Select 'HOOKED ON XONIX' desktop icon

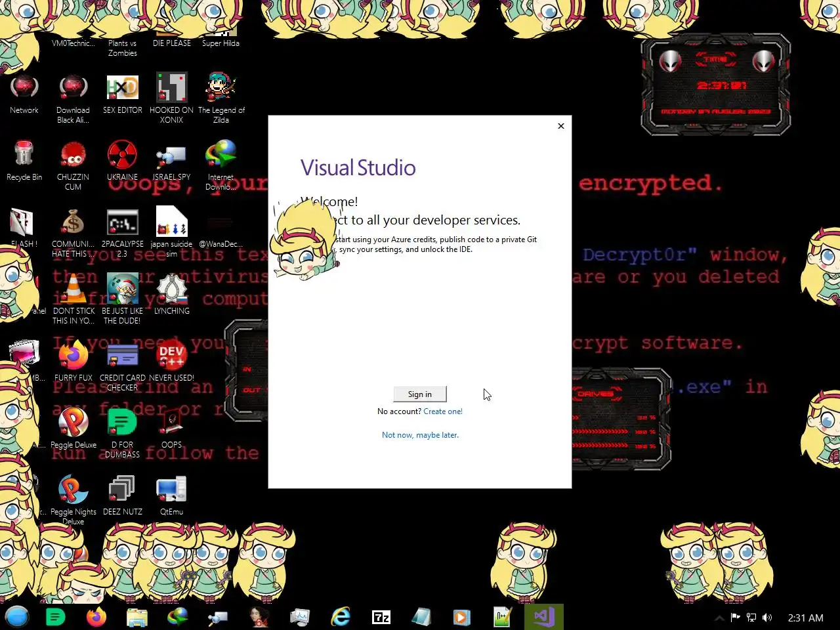(x=171, y=98)
